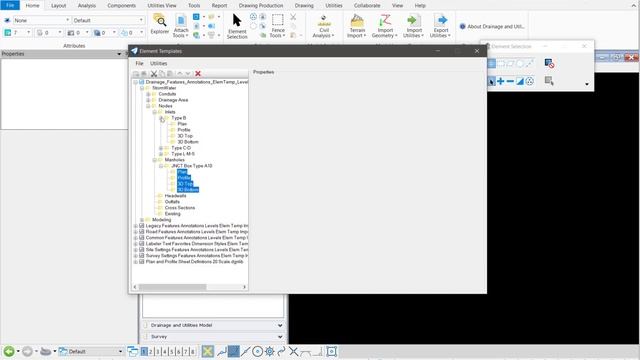The width and height of the screenshot is (640, 360).
Task: Open Import Utilities
Action: point(414,26)
